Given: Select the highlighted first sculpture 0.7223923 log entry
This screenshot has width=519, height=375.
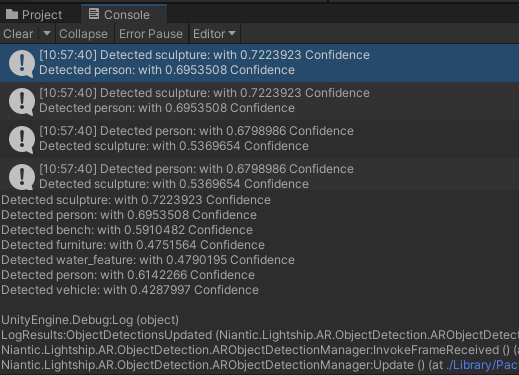Looking at the screenshot, I should click(x=259, y=63).
